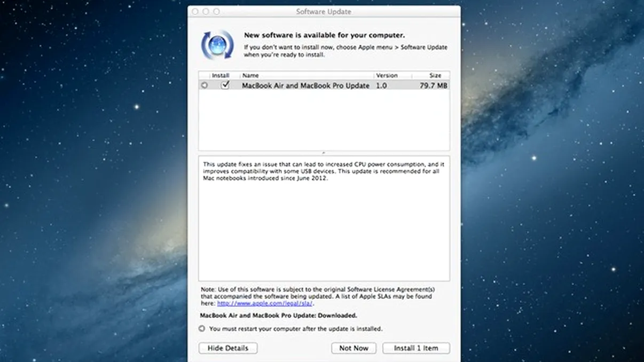Open the apple.com/legal/sla link
Viewport: 644px width, 362px height.
(x=265, y=303)
